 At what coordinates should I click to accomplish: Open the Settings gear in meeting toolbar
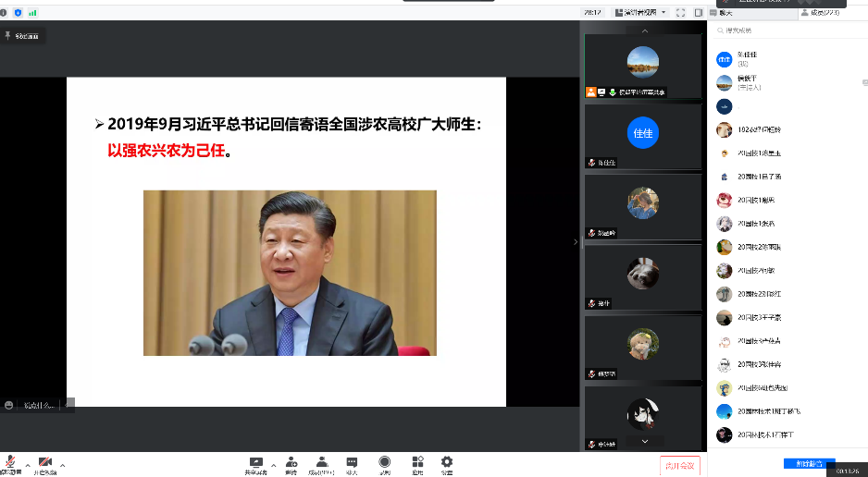[x=447, y=462]
